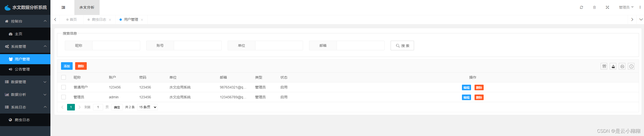
Task: Open the tabs operation dropdown chevron
Action: coord(641,19)
